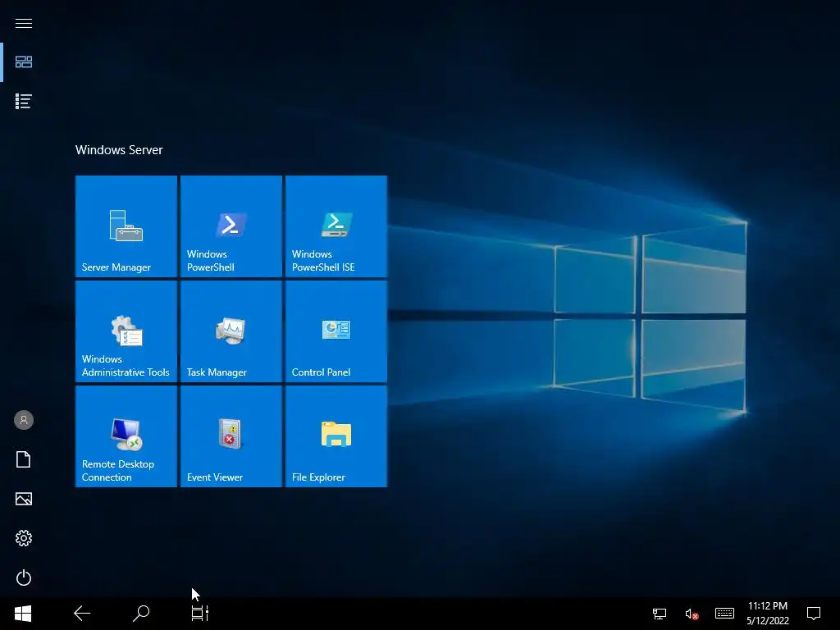The image size is (840, 630).
Task: Open Settings via the gear icon
Action: (24, 538)
